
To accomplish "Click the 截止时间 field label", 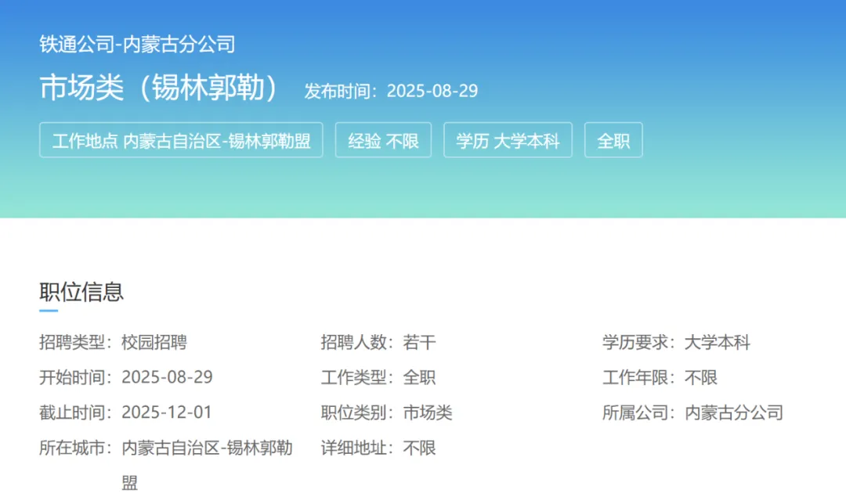I will [75, 412].
